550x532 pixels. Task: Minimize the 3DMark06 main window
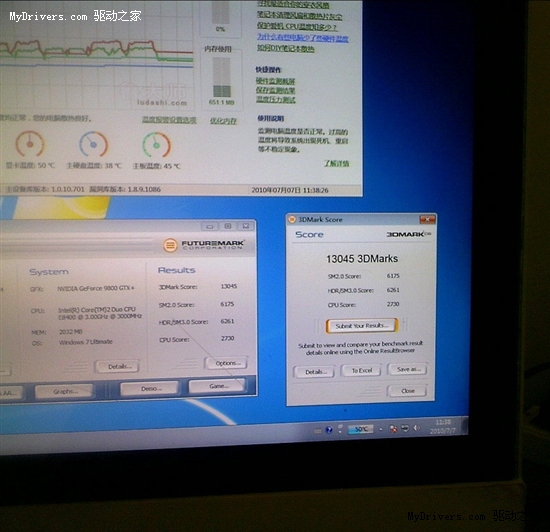pyautogui.click(x=210, y=227)
